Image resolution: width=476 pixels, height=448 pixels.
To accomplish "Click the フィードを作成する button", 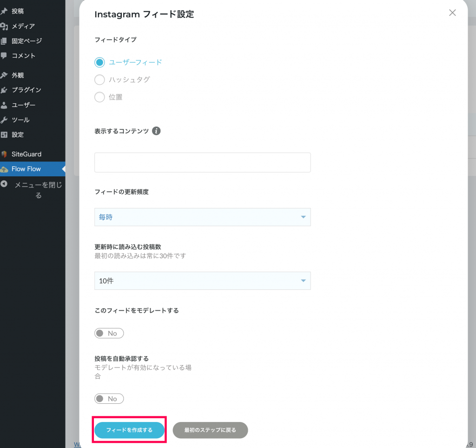I will coord(129,430).
